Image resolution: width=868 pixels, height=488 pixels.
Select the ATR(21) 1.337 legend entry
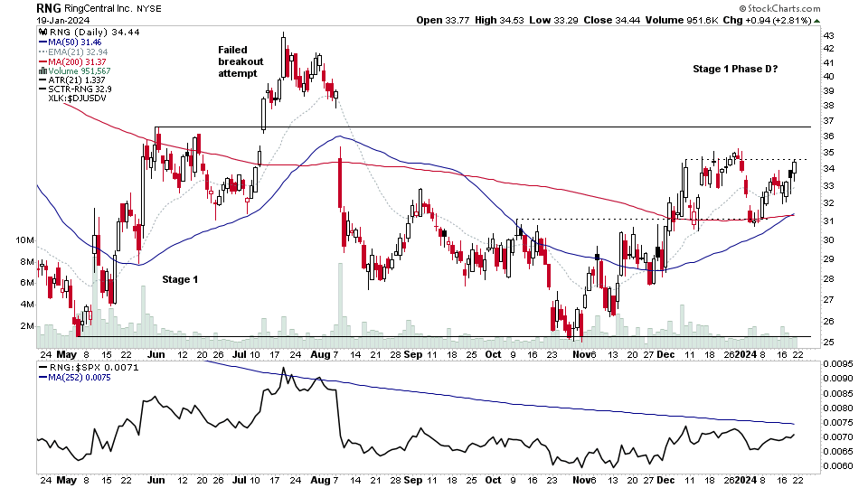coord(76,80)
